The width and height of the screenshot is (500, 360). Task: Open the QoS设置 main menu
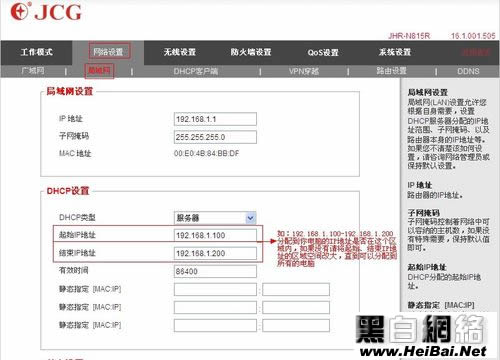pyautogui.click(x=323, y=52)
